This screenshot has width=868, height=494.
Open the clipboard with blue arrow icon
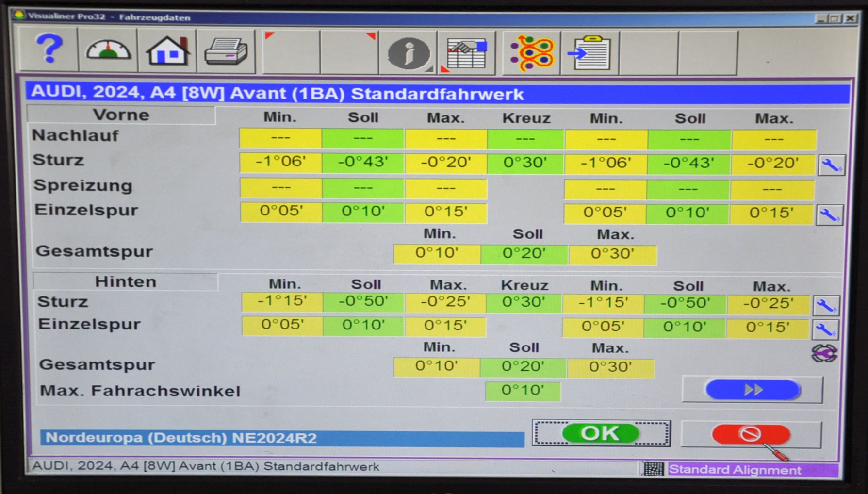[590, 53]
